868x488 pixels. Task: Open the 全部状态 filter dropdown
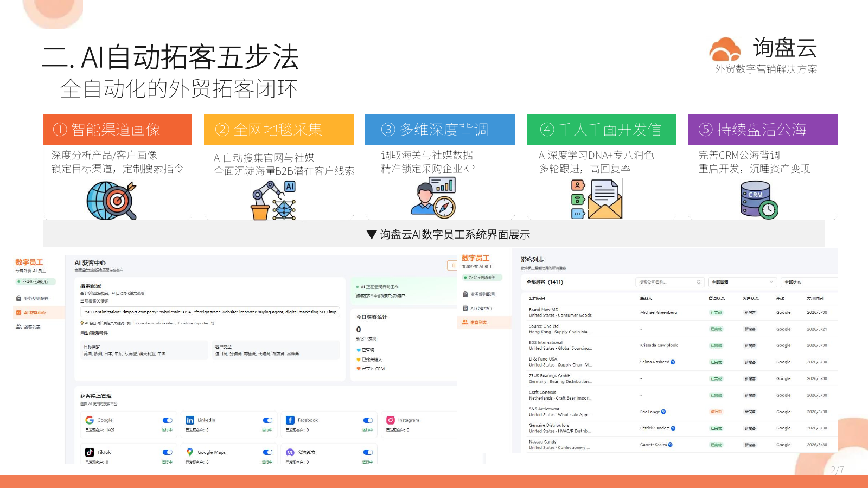pos(809,282)
